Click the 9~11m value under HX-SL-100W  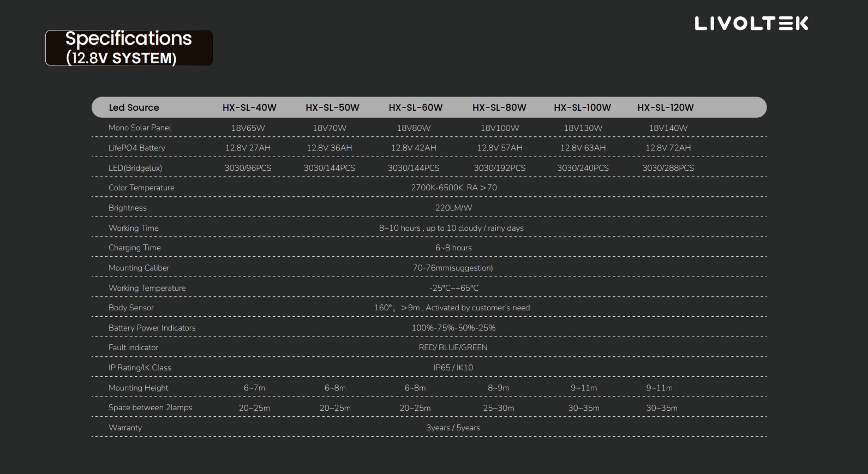584,388
